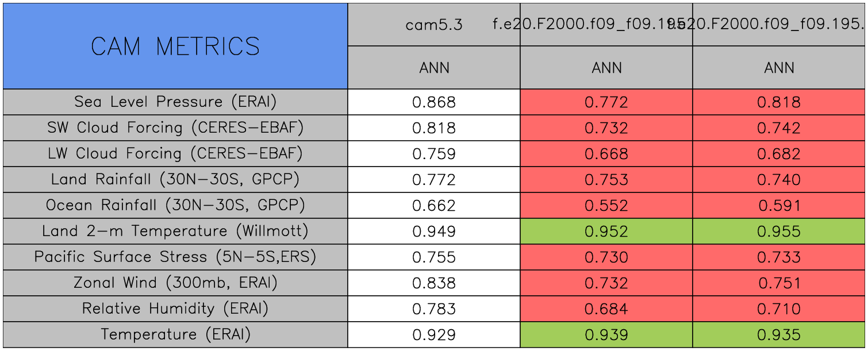Click the SW Cloud Forcing (CERES-EBAF) label

175,128
